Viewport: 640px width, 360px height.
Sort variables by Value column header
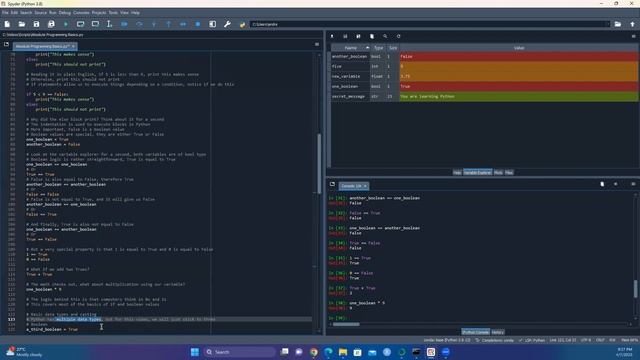[x=519, y=48]
